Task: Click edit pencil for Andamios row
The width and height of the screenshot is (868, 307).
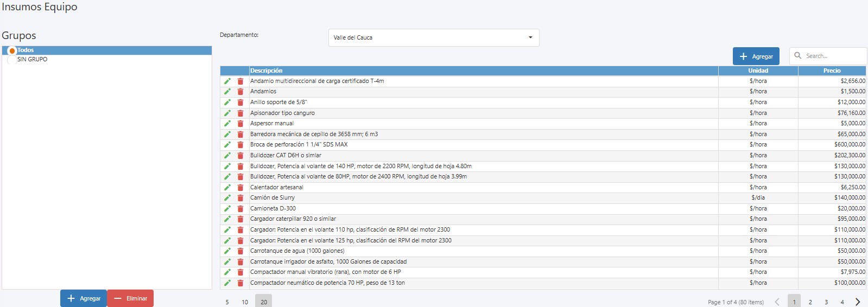Action: (227, 92)
